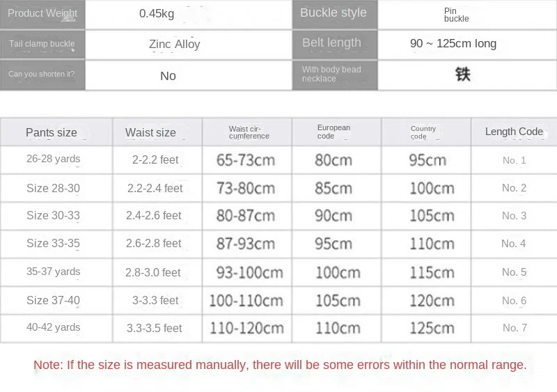557x392 pixels.
Task: Click the Zinc Alloy material value
Action: 174,44
